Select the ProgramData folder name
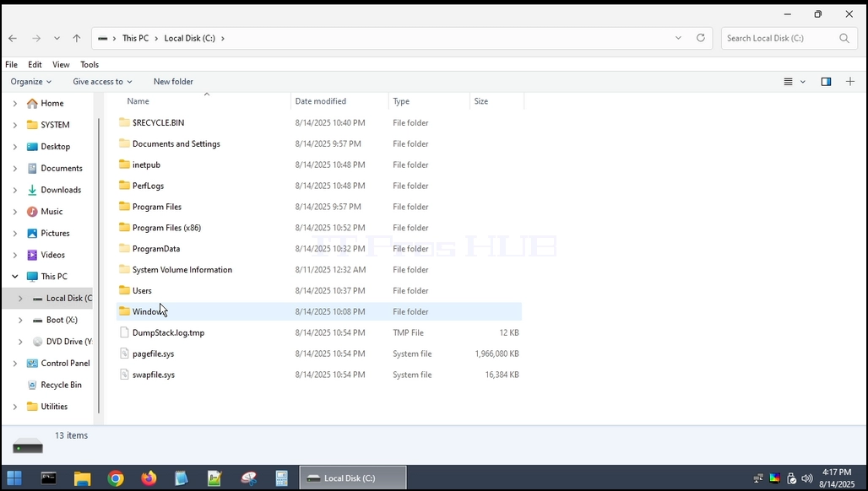Image resolution: width=868 pixels, height=491 pixels. click(x=156, y=249)
